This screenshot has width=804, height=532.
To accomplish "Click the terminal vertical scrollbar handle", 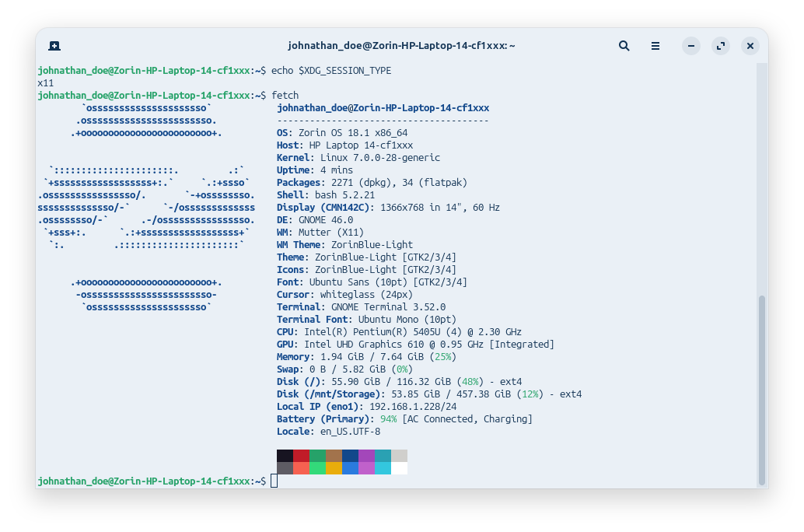I will (x=762, y=390).
